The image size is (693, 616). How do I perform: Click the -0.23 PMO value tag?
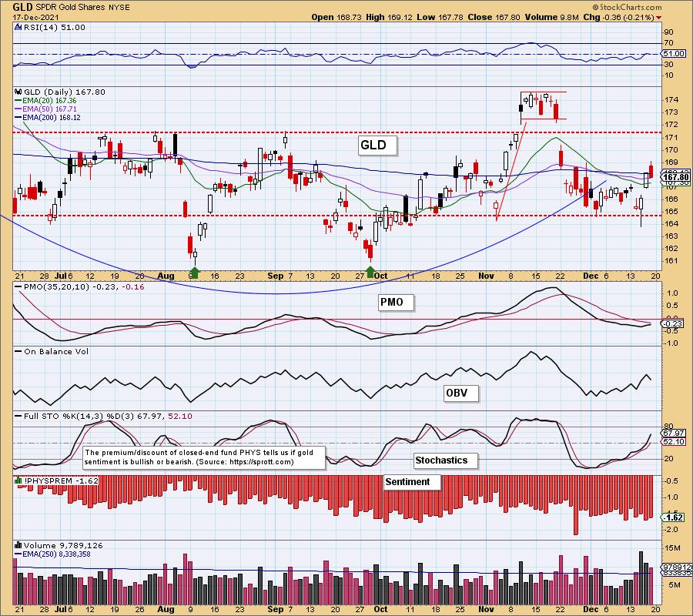click(673, 324)
